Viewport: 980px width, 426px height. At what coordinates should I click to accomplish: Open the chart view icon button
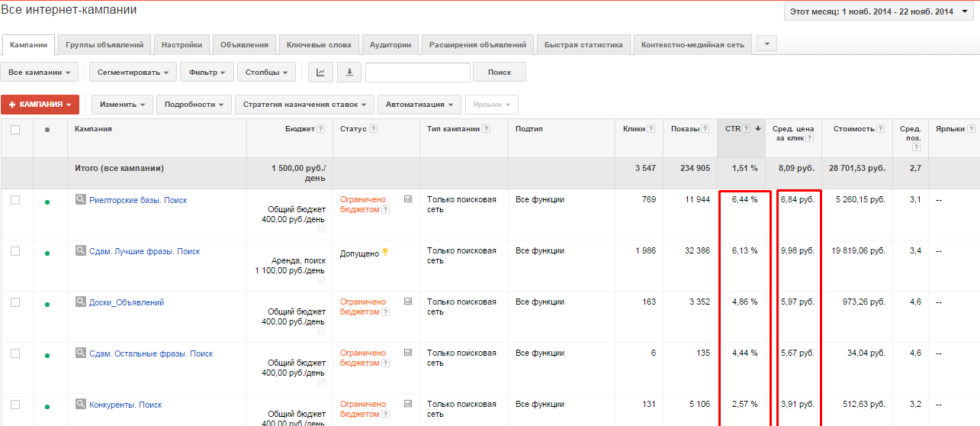click(x=321, y=73)
